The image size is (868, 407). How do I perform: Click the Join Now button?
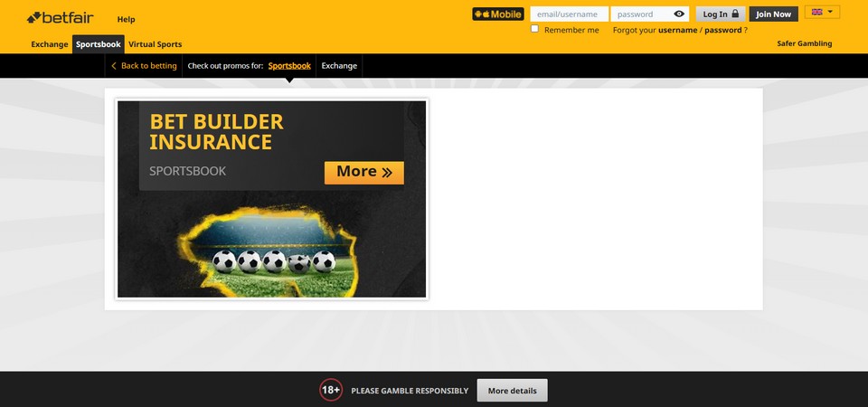click(774, 14)
